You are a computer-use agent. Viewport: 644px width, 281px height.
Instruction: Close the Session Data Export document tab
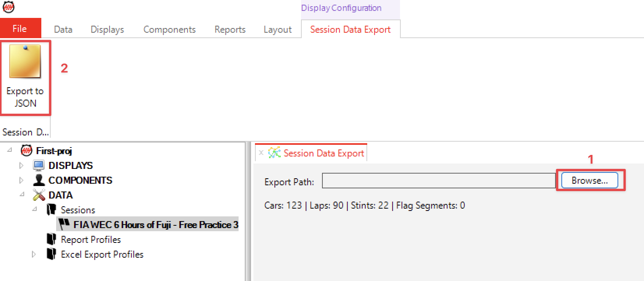[x=261, y=153]
